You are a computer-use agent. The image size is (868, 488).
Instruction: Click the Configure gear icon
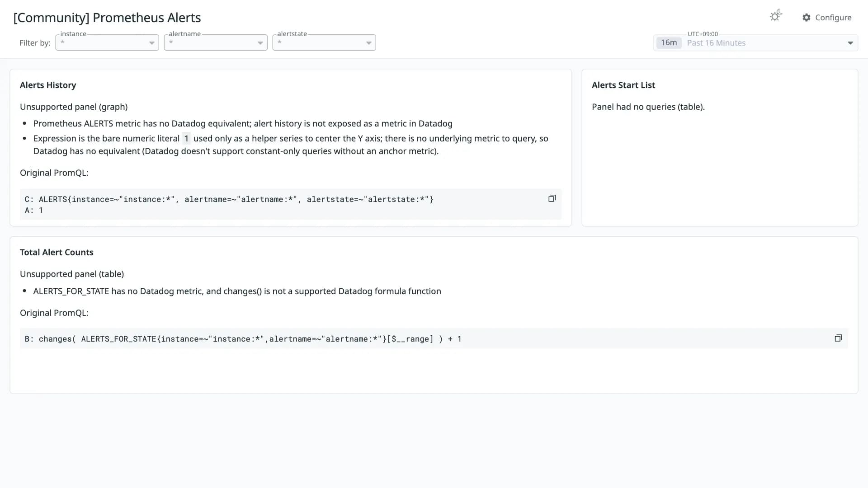[x=807, y=18]
